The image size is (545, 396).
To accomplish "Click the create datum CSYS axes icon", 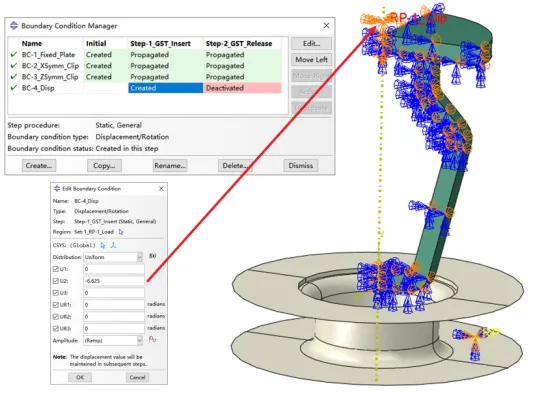I will point(113,245).
